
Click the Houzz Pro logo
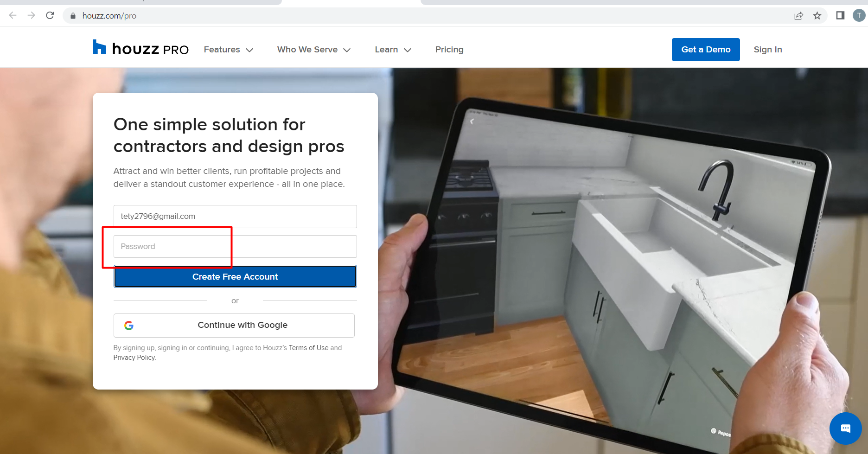coord(140,48)
